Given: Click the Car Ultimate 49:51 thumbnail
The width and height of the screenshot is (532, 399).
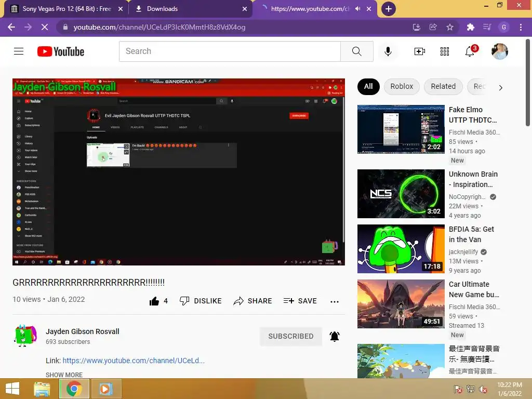Looking at the screenshot, I should (x=401, y=304).
